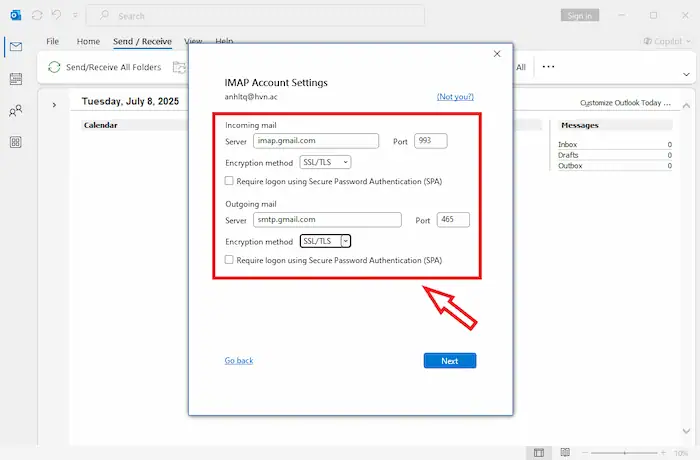The height and width of the screenshot is (460, 700).
Task: Click the Next button
Action: [x=449, y=360]
